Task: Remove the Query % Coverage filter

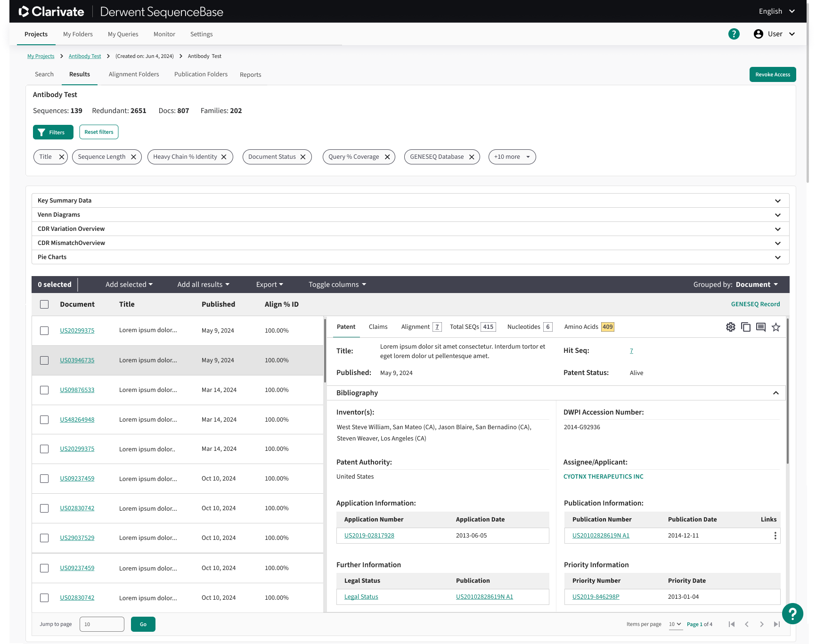Action: [387, 157]
